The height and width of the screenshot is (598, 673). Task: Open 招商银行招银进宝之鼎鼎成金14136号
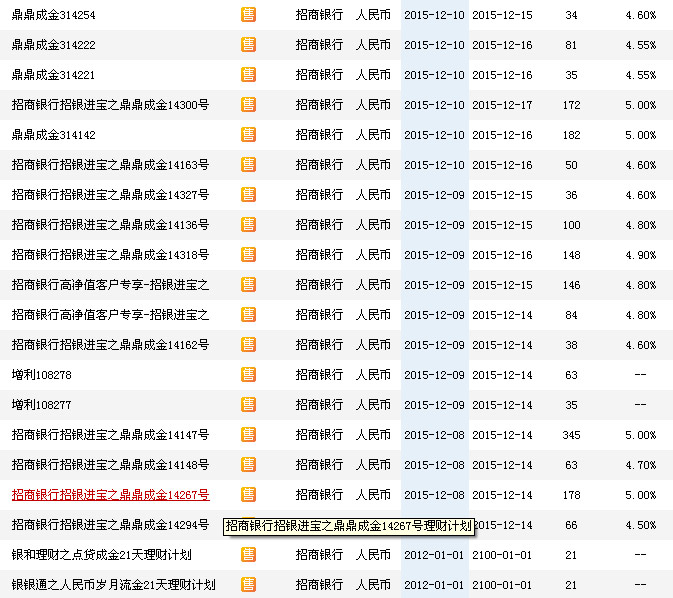(x=110, y=225)
